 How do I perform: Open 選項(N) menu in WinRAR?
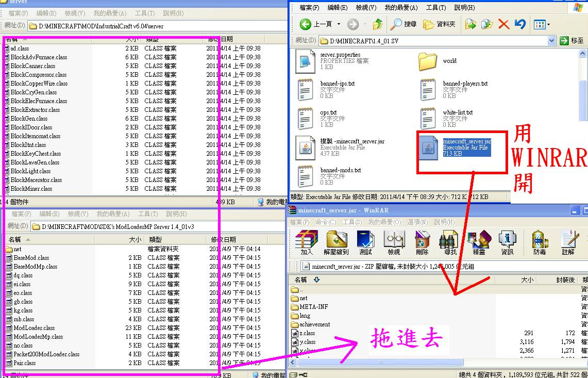418,222
